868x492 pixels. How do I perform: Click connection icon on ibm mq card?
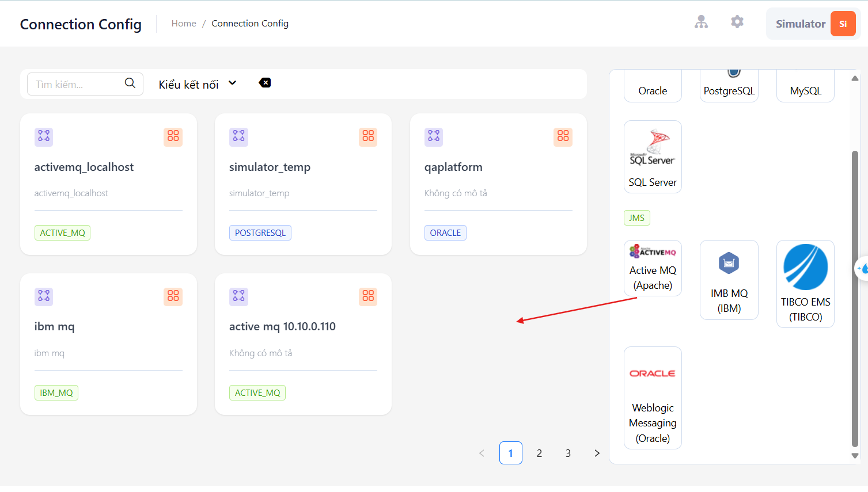(x=44, y=296)
